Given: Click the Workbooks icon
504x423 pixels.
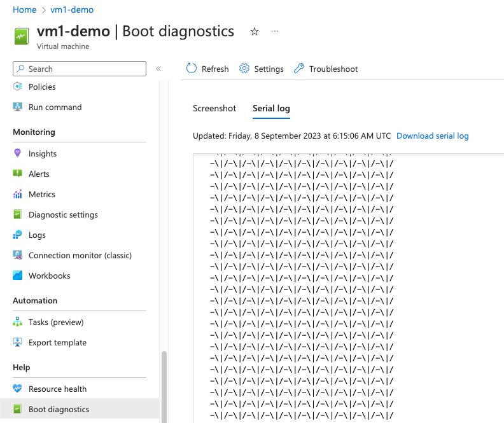Looking at the screenshot, I should pos(18,275).
